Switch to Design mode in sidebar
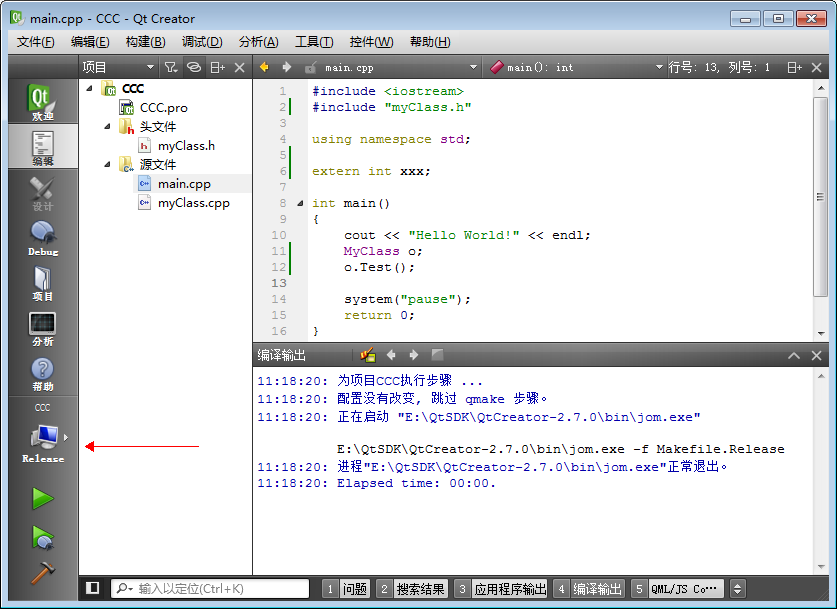The width and height of the screenshot is (837, 609). point(42,193)
